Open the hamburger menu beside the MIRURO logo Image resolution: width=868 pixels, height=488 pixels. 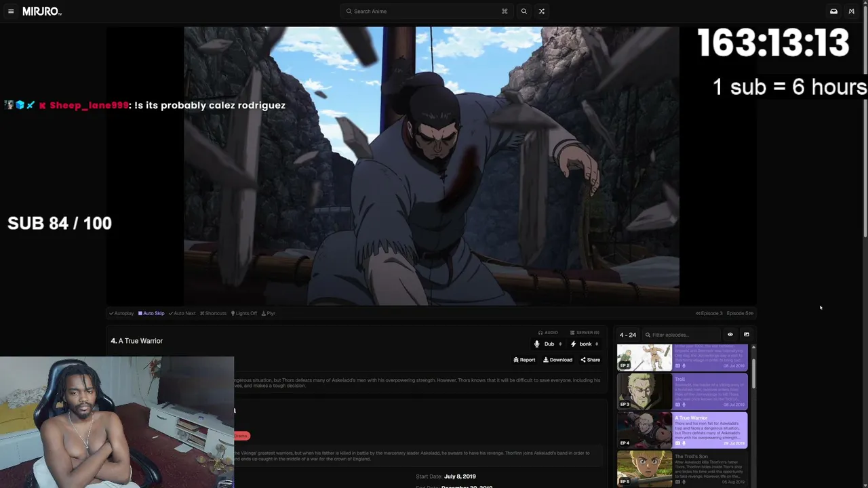(11, 12)
